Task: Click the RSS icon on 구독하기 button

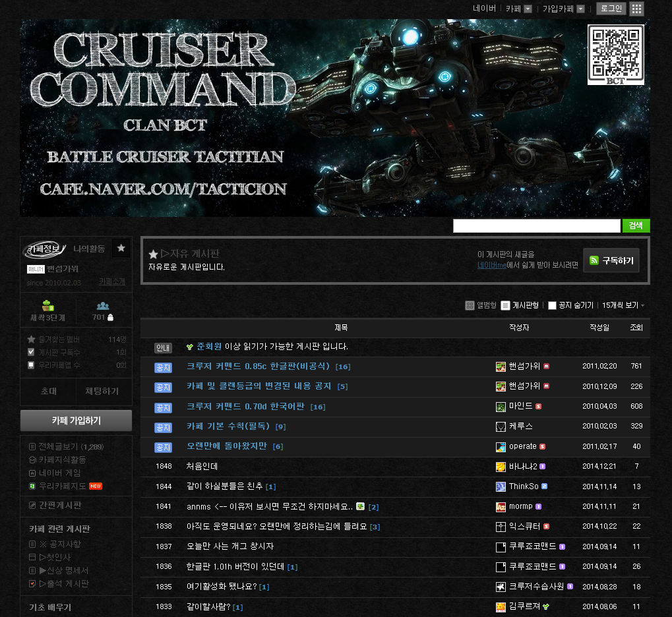Action: pyautogui.click(x=594, y=260)
